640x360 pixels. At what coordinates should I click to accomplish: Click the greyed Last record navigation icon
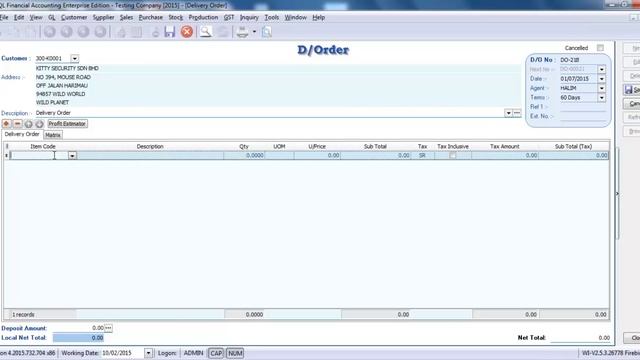click(100, 32)
